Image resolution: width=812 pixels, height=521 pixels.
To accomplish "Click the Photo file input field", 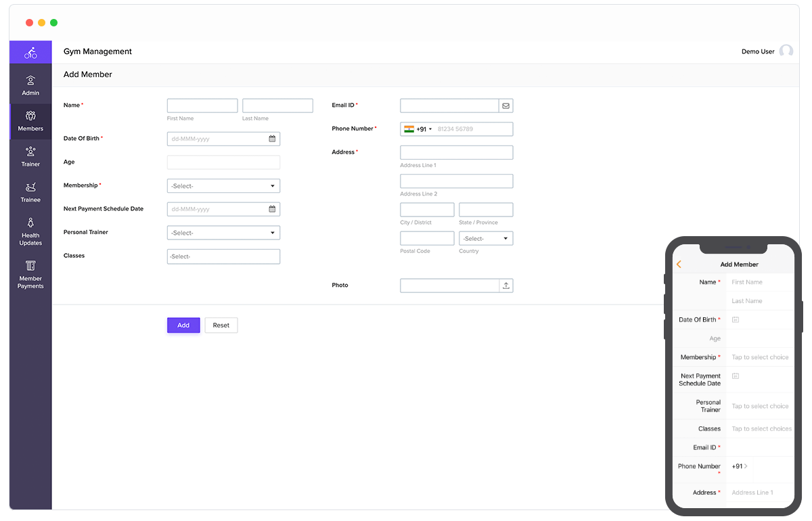I will point(449,286).
